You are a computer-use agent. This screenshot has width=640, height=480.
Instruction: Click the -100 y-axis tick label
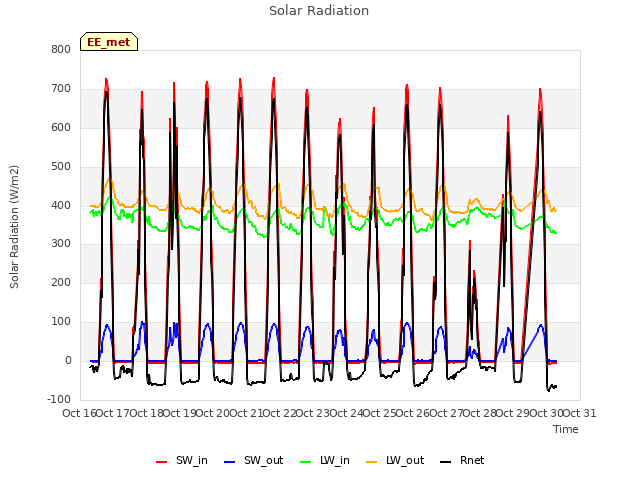[x=59, y=399]
